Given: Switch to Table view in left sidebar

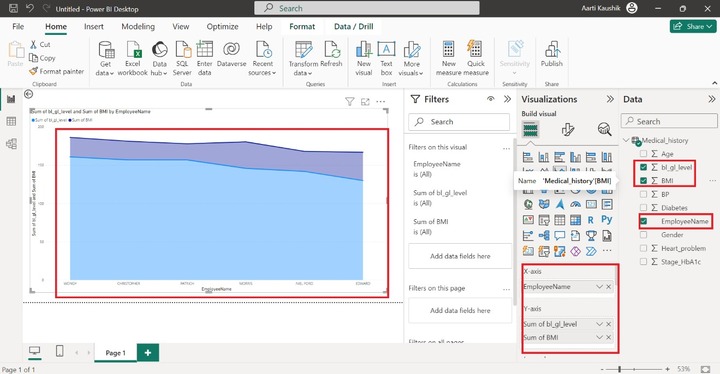Looking at the screenshot, I should (11, 121).
